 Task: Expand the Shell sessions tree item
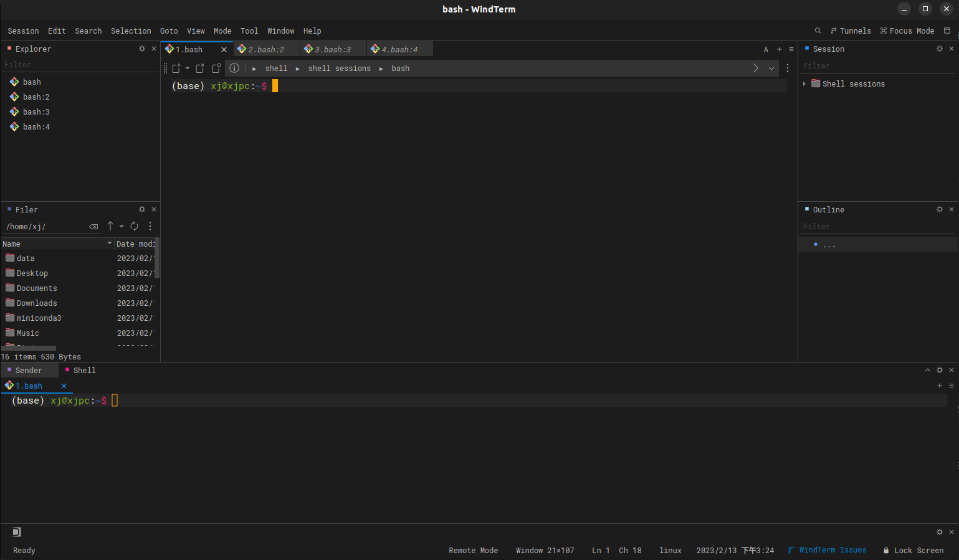804,83
